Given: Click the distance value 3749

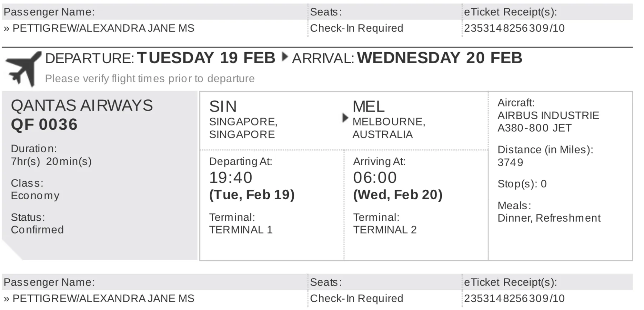Looking at the screenshot, I should (x=511, y=162).
